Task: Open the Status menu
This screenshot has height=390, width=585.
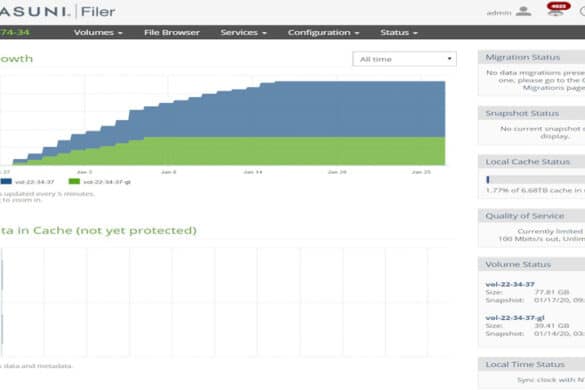Action: point(399,32)
